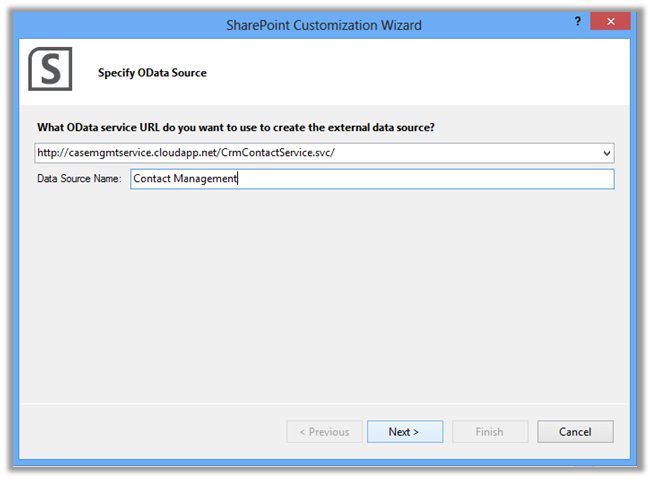Select the 'Specify OData Source' heading
The image size is (650, 479).
click(x=152, y=73)
